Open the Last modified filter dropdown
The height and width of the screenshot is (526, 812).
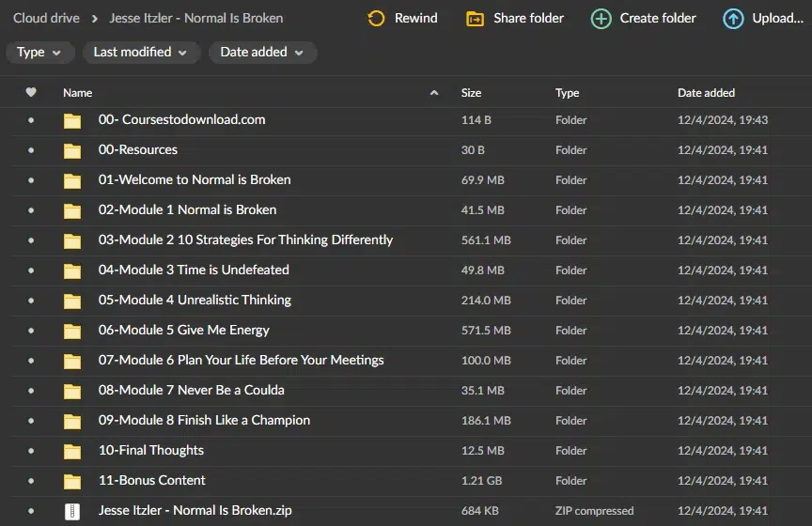coord(141,53)
